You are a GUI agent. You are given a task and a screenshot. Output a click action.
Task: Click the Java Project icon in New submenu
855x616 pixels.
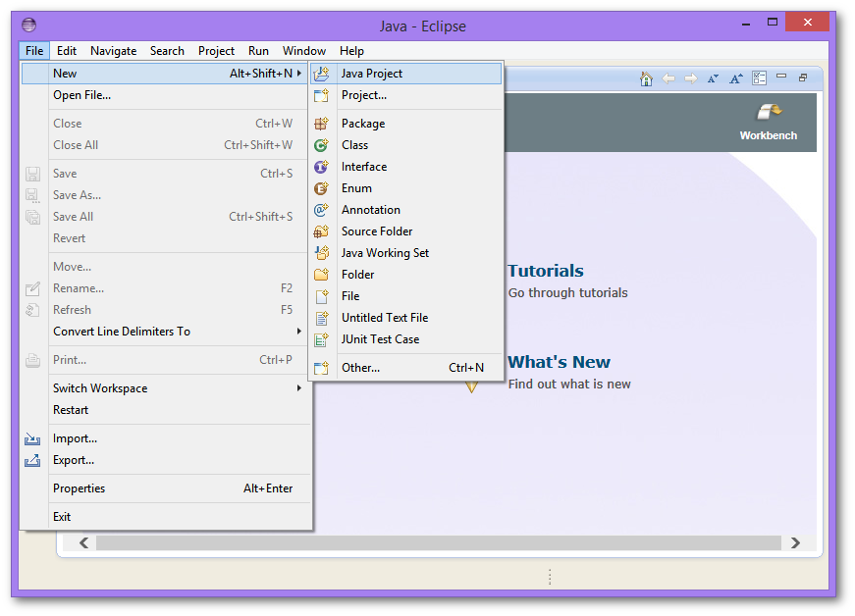click(322, 74)
